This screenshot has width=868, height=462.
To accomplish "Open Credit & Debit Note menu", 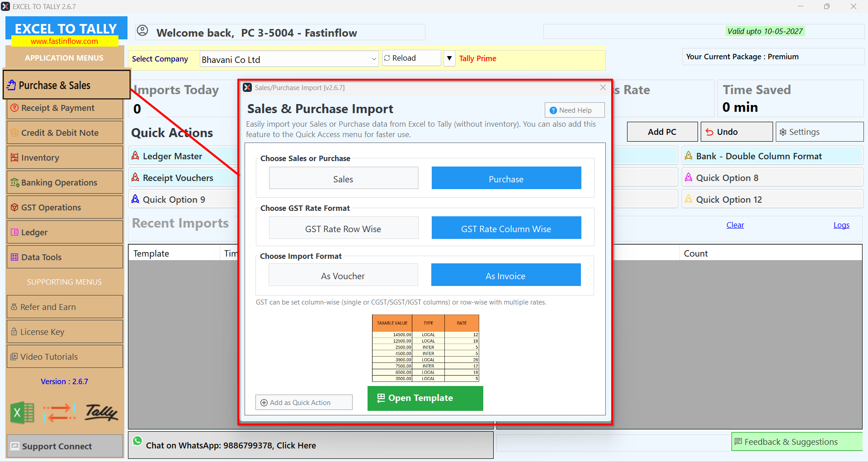I will point(65,133).
